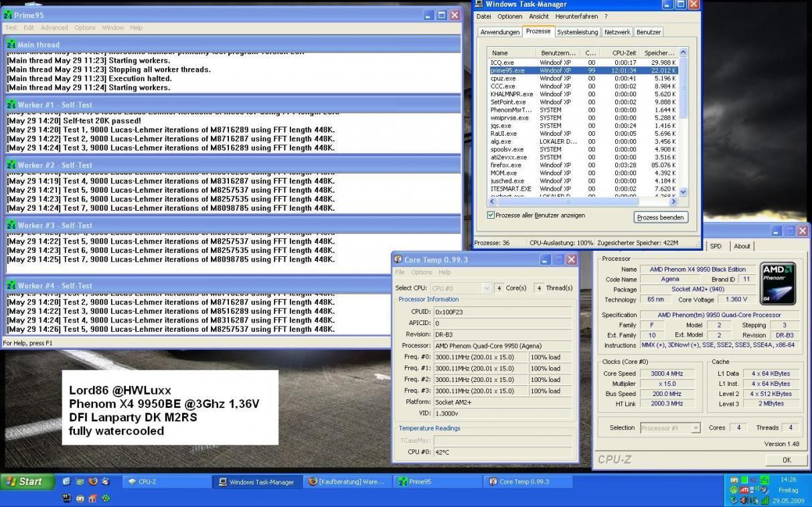Switch to the Benutzer tab

pyautogui.click(x=648, y=32)
